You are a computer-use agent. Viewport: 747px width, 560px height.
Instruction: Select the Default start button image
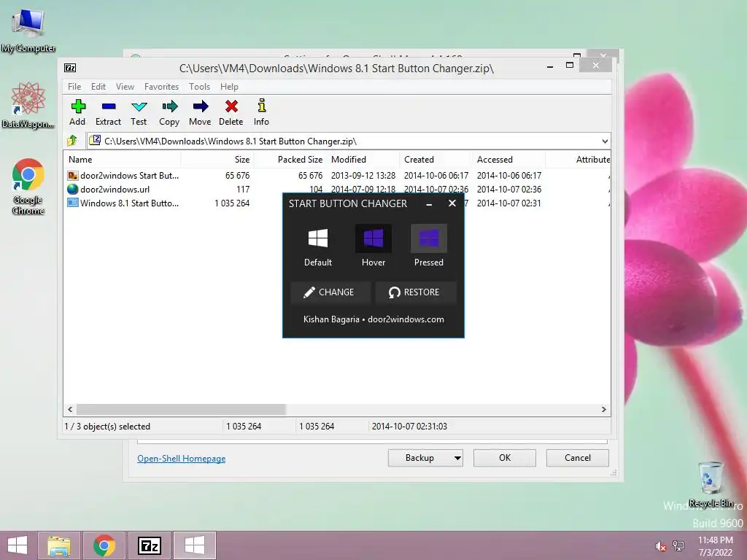click(318, 238)
